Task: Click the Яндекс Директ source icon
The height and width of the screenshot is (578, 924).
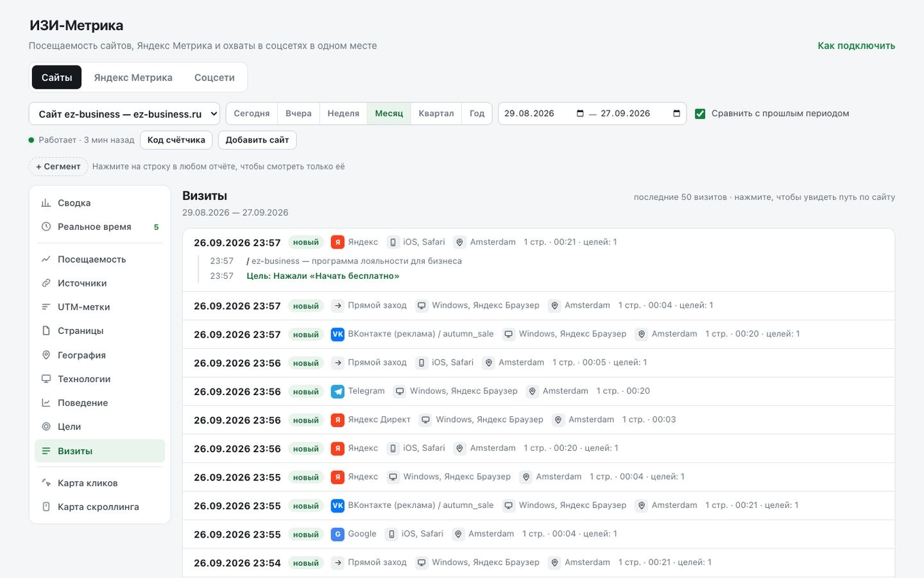Action: tap(338, 420)
